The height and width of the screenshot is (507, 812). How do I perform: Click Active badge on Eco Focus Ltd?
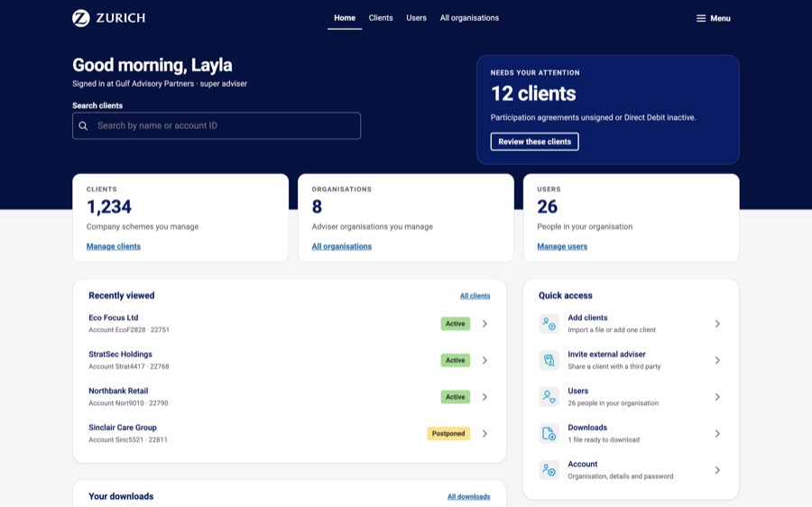[456, 324]
